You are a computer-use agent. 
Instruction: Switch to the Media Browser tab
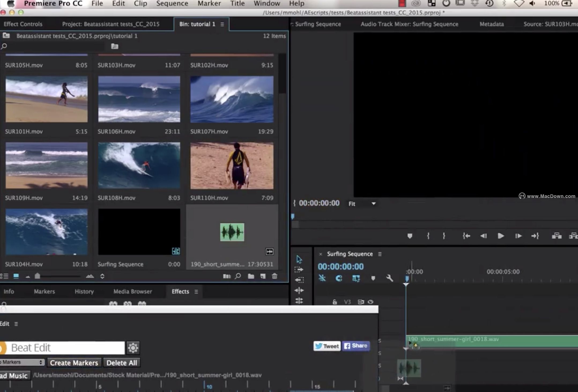[132, 291]
